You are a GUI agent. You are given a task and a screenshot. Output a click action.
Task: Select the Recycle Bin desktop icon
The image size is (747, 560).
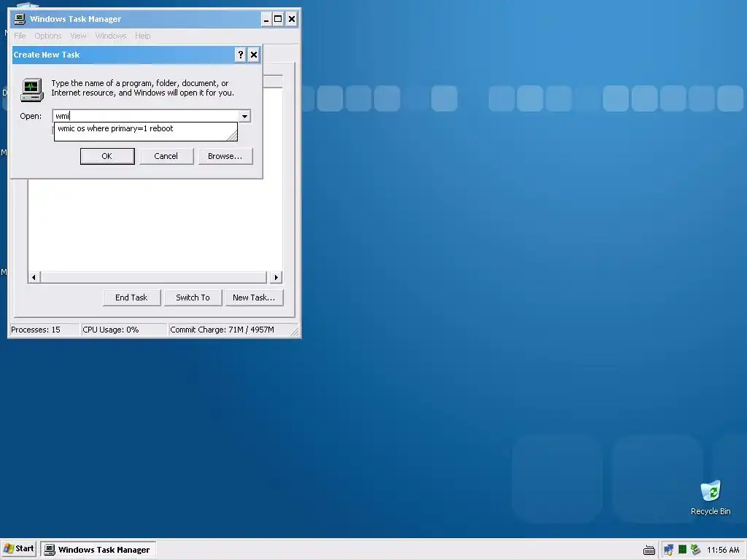(x=711, y=497)
